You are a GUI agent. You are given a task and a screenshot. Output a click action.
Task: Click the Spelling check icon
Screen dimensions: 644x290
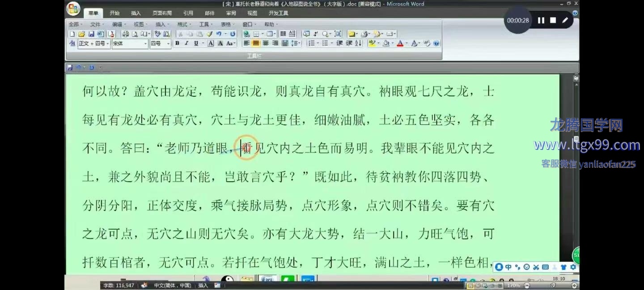click(x=157, y=34)
